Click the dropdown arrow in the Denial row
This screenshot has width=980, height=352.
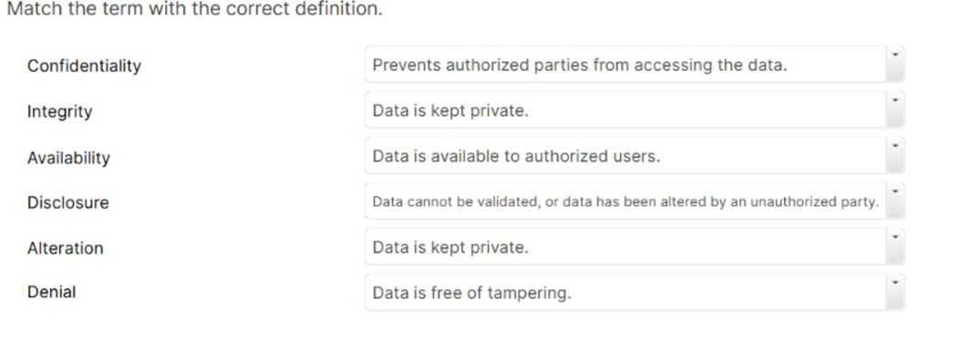pyautogui.click(x=895, y=292)
